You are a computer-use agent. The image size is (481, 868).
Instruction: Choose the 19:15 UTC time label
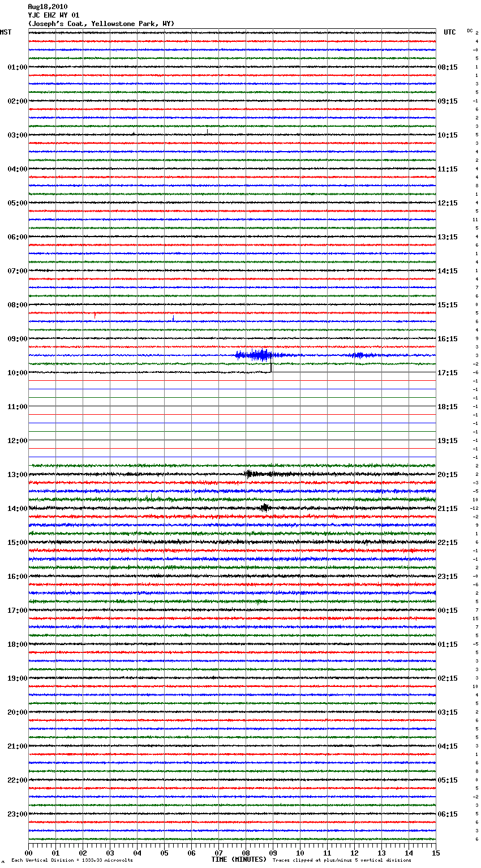448,441
